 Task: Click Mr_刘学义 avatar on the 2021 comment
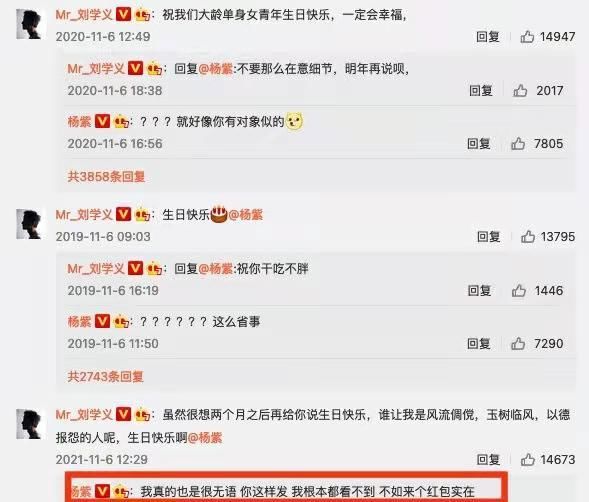tap(29, 424)
